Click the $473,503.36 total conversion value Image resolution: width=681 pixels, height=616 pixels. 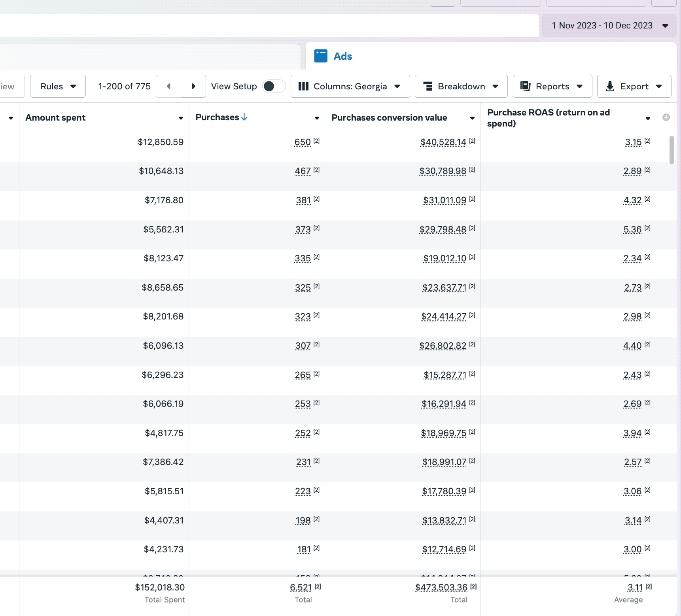coord(441,588)
